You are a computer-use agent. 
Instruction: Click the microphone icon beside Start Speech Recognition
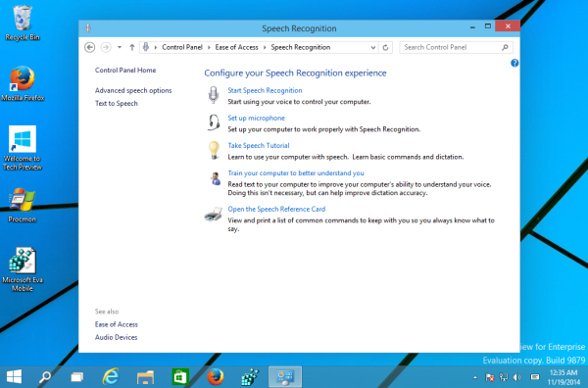click(214, 95)
